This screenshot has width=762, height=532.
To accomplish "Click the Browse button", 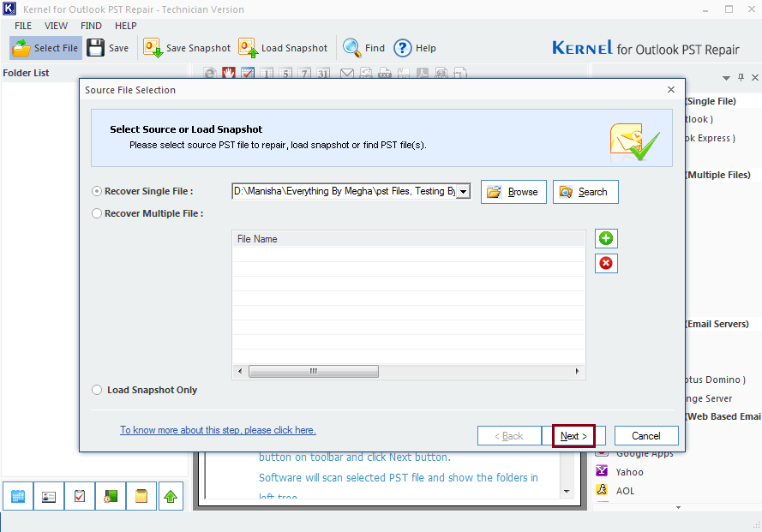I will [x=513, y=192].
